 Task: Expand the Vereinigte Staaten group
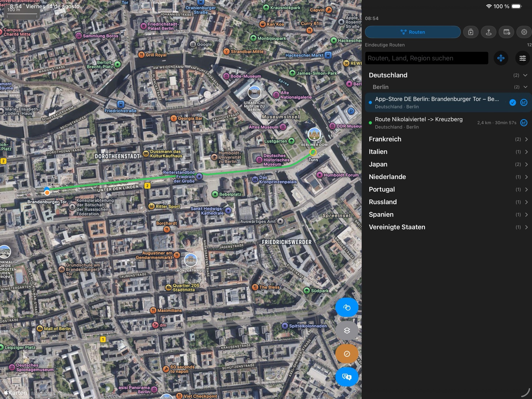449,227
